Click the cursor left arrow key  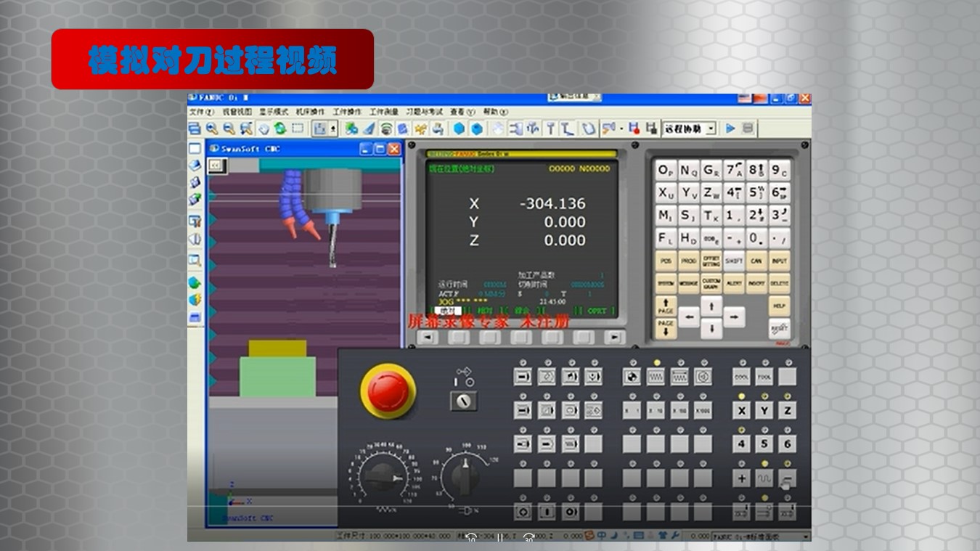pyautogui.click(x=689, y=317)
